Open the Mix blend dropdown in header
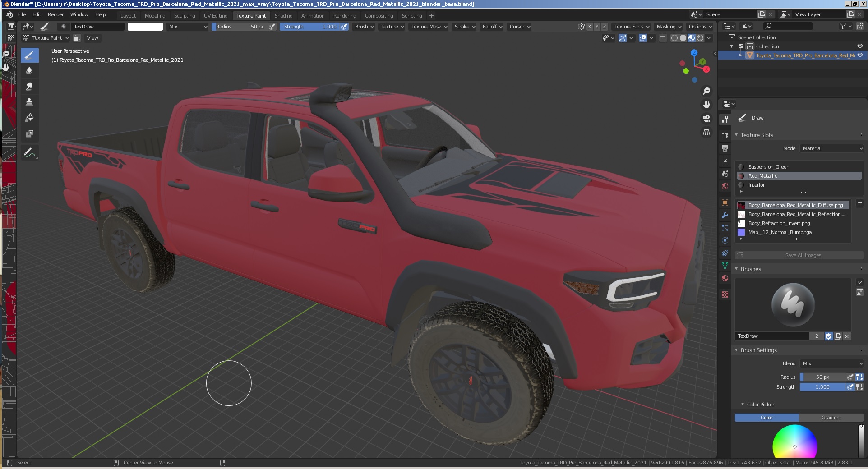868x469 pixels. pos(187,27)
